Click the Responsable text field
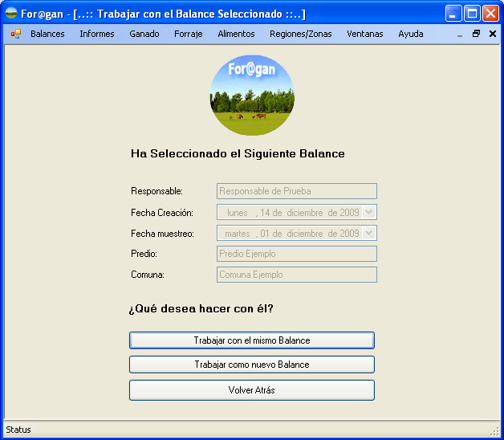 (x=296, y=191)
